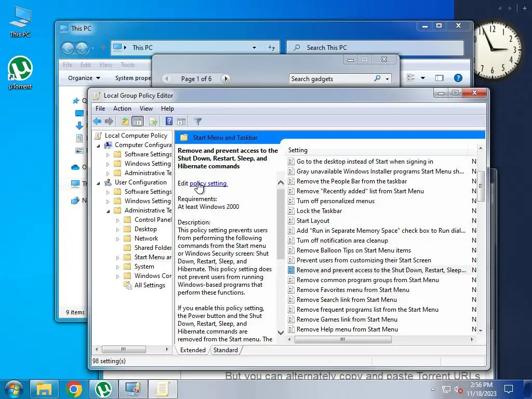Select the Network folder in the tree
Viewport: 532px width, 399px height.
coord(146,238)
